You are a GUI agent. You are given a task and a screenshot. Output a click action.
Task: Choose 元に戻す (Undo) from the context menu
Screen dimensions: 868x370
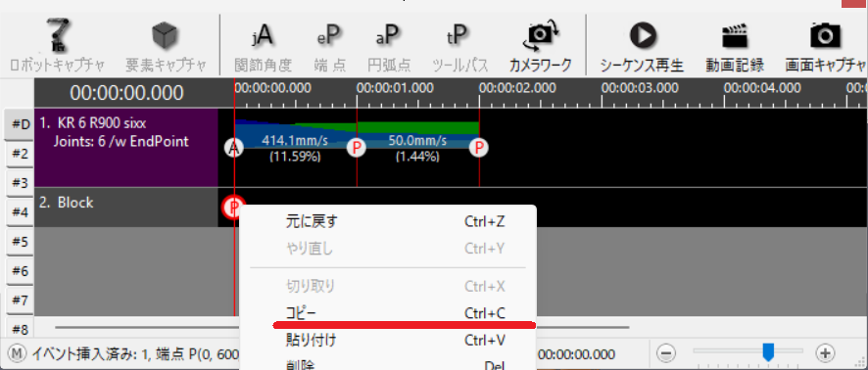(387, 222)
